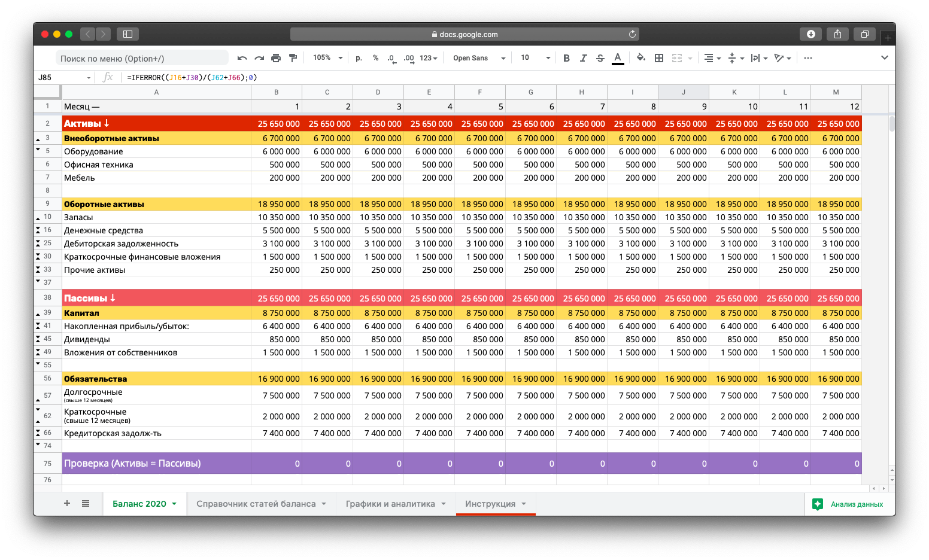929x560 pixels.
Task: Click the Поиск по меню search field
Action: 142,58
